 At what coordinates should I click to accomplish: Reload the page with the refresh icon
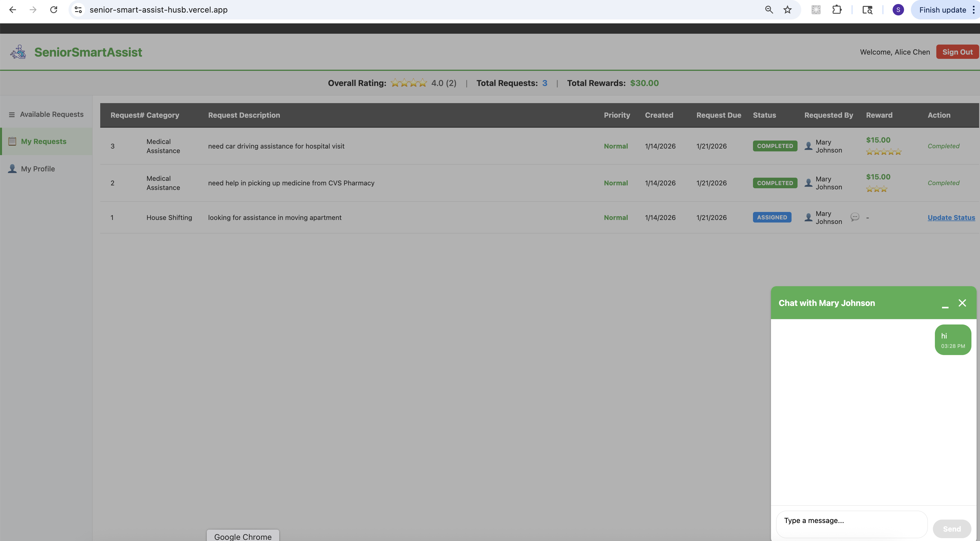(54, 10)
